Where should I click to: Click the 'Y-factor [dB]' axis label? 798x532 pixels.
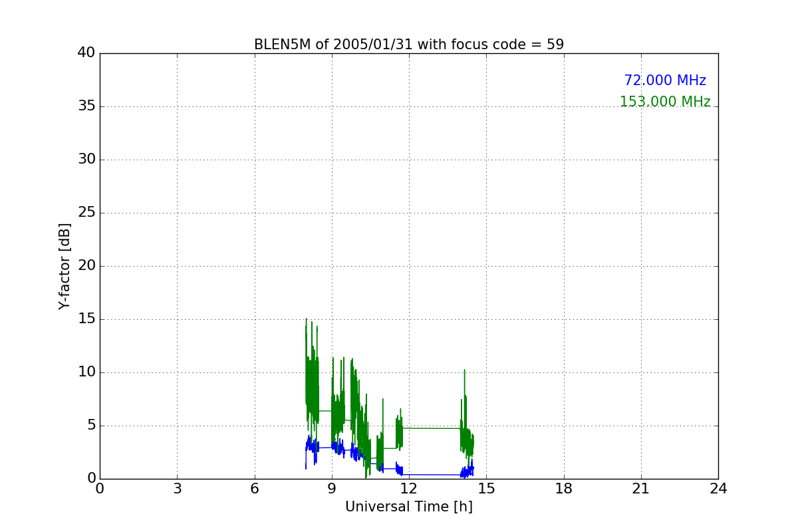pos(65,266)
